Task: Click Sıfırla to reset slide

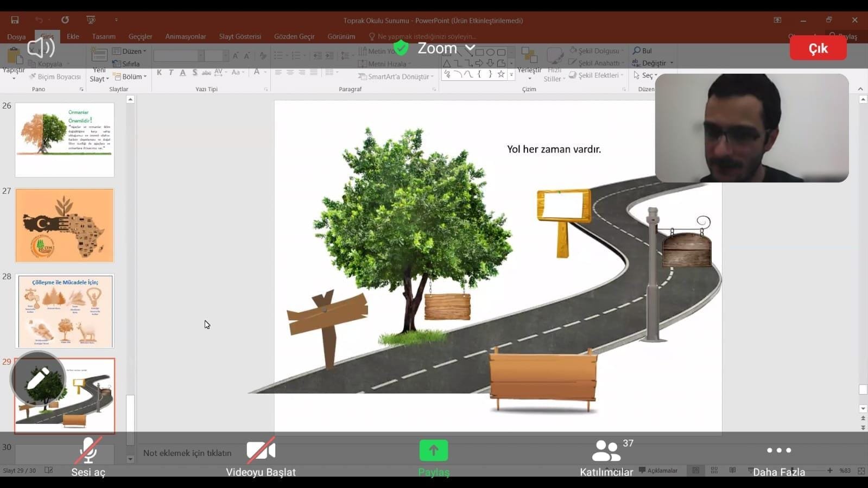Action: coord(126,64)
